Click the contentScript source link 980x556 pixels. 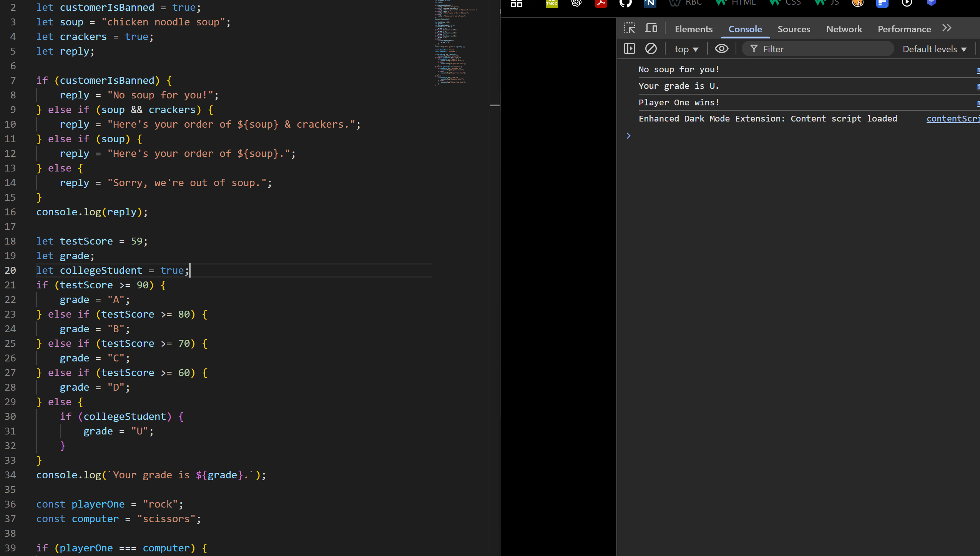(953, 119)
